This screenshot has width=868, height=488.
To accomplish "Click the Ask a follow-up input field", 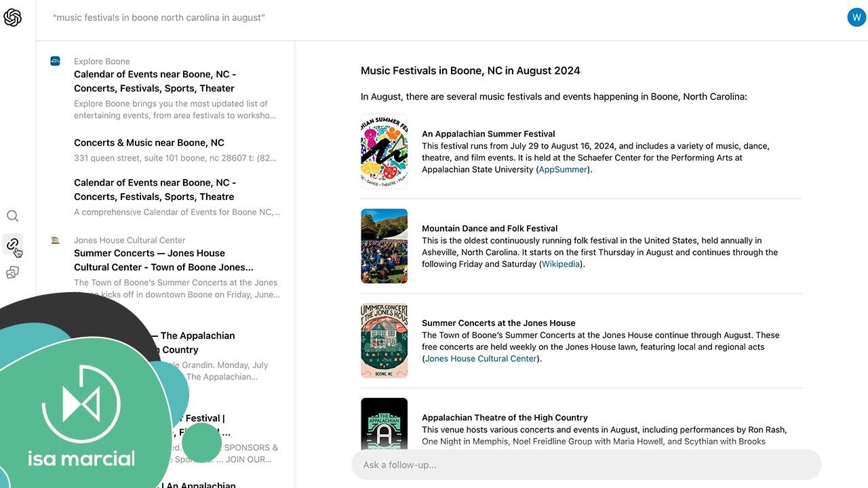I will point(586,465).
